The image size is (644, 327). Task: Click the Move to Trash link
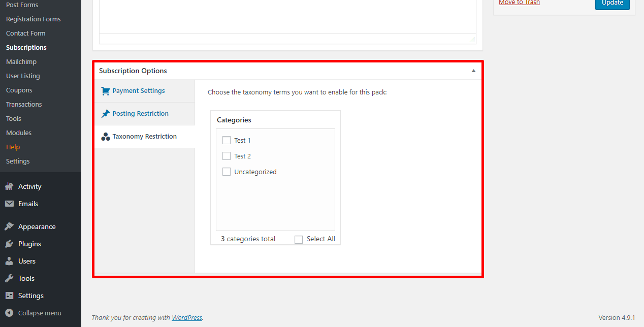[x=519, y=3]
